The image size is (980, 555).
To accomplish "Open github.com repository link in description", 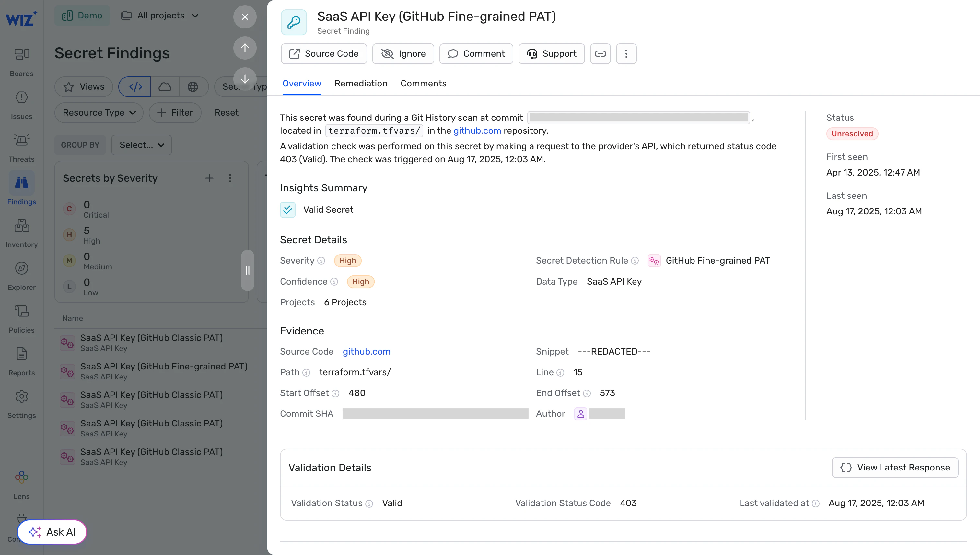I will coord(477,131).
